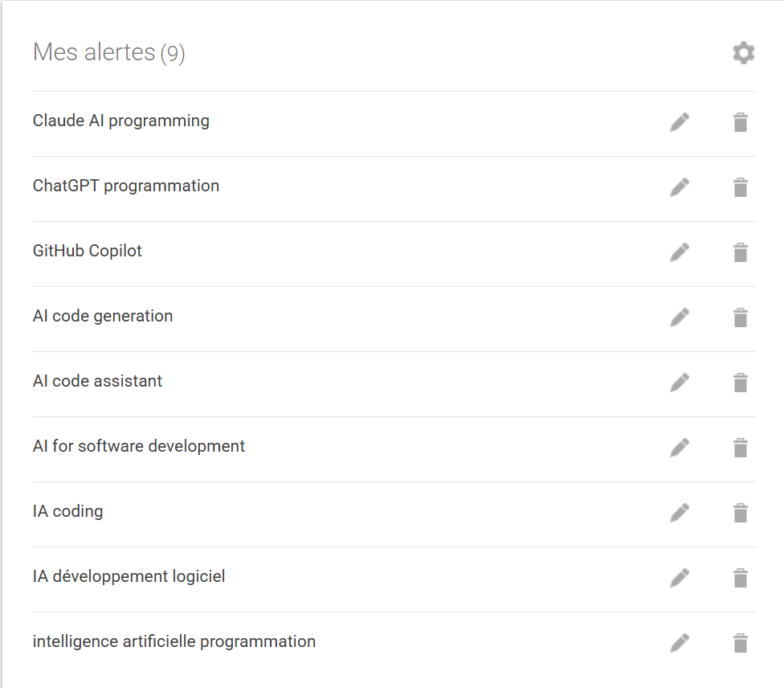Edit the 'AI code generation' alert

tap(680, 316)
